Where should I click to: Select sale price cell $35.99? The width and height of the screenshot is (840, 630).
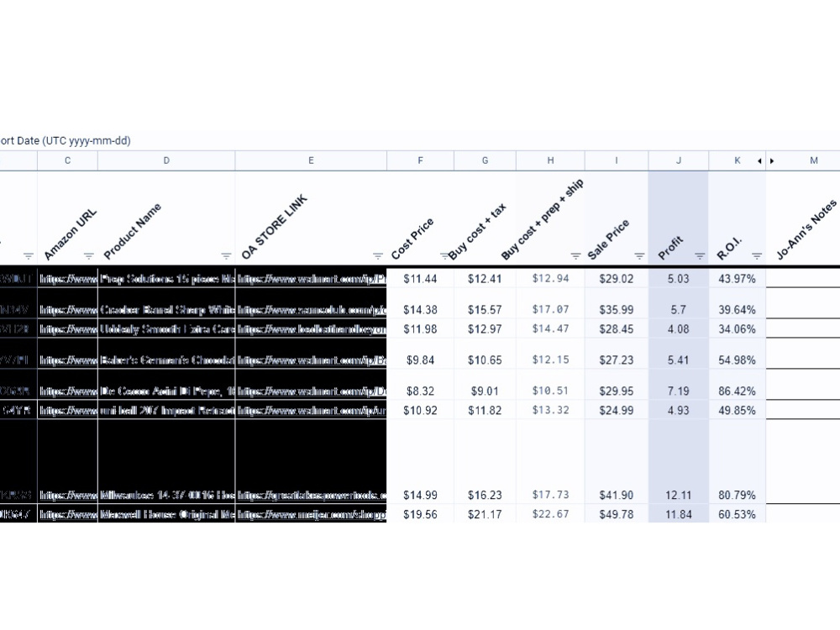point(616,304)
